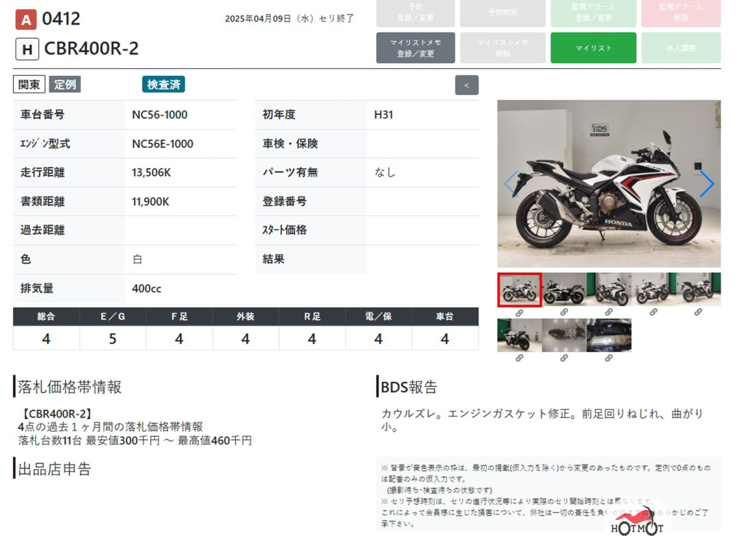Screen dimensions: 742x560
Task: Select the exhaust close-up thumbnail
Action: click(608, 335)
